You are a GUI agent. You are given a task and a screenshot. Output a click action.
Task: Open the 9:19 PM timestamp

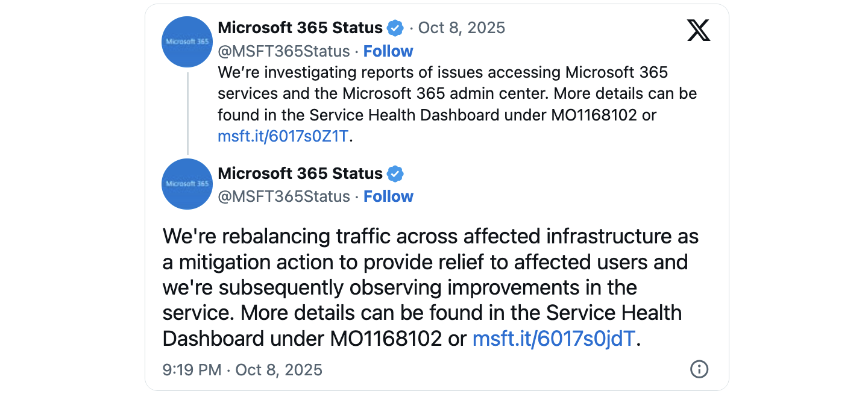click(x=190, y=369)
